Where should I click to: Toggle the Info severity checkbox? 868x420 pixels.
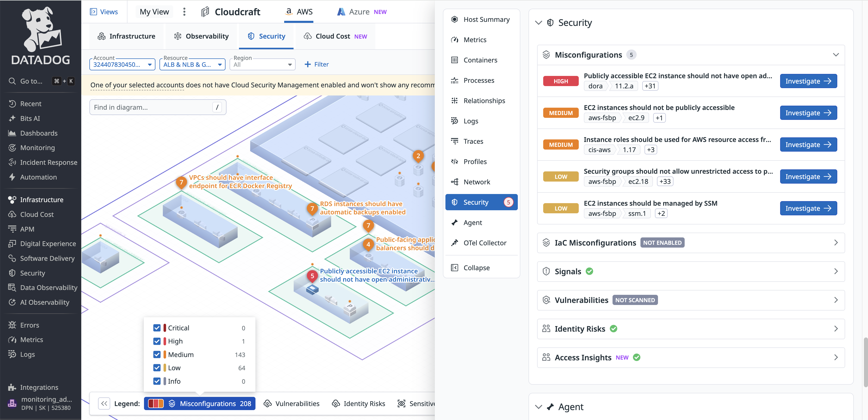pyautogui.click(x=157, y=381)
